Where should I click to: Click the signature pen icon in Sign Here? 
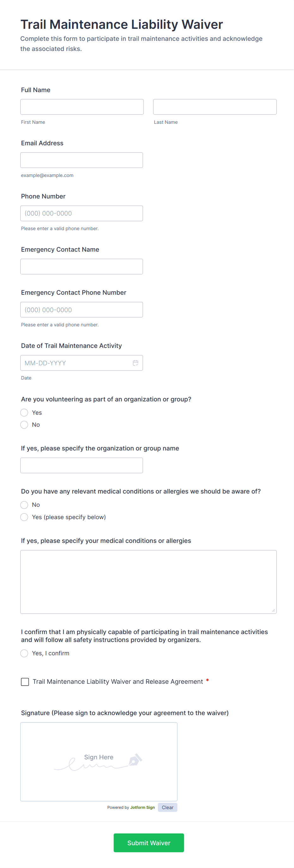tap(136, 759)
